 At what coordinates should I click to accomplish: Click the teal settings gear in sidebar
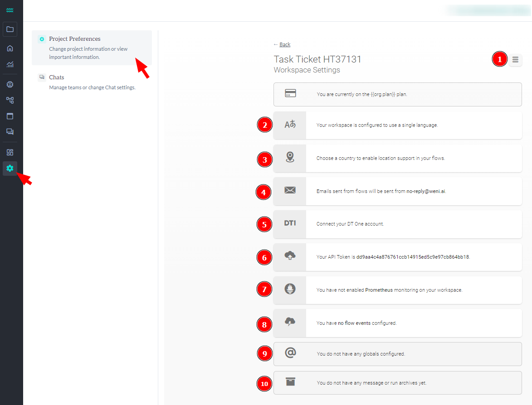(x=10, y=169)
